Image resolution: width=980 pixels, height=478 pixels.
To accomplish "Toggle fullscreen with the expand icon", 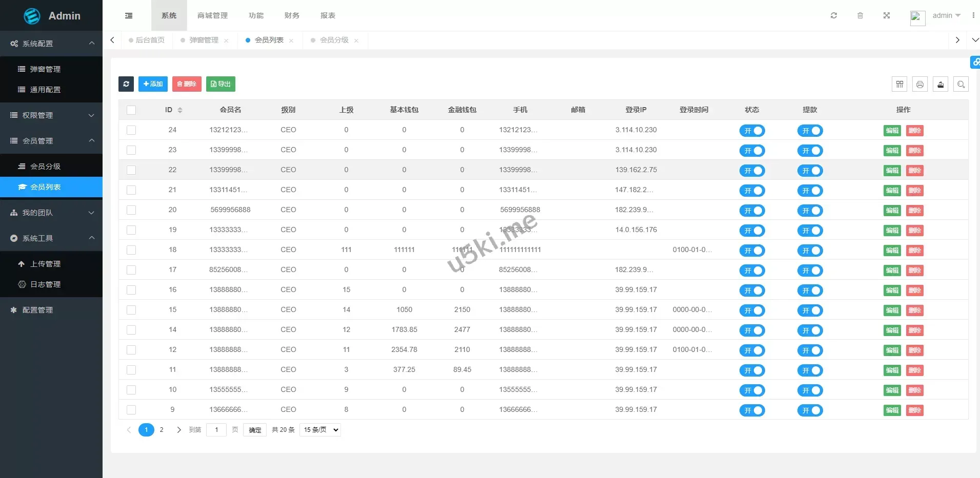I will [x=887, y=15].
